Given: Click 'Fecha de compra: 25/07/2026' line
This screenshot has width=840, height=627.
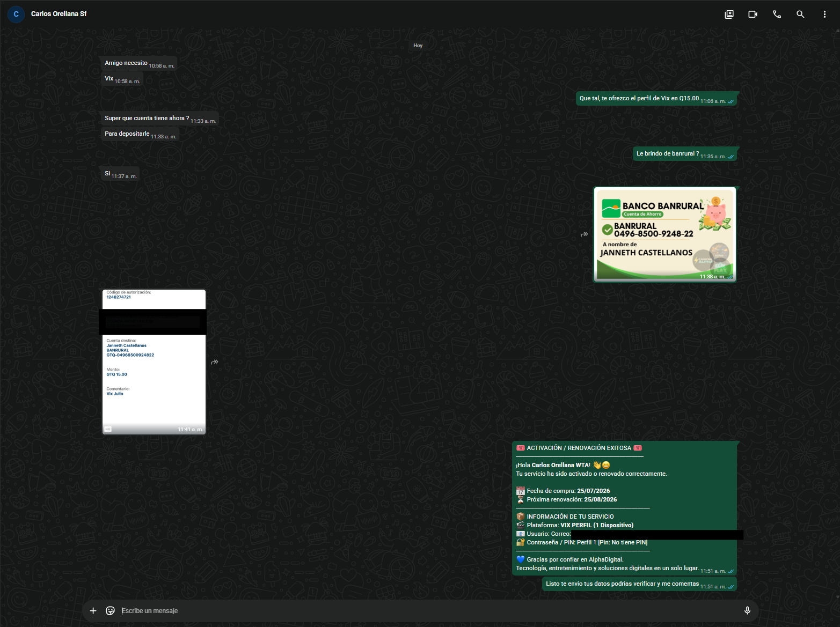Looking at the screenshot, I should pos(563,491).
